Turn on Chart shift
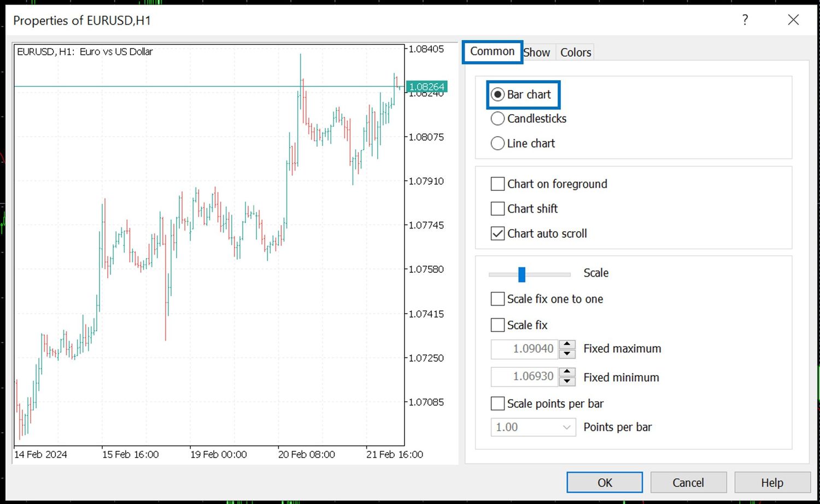 [497, 209]
